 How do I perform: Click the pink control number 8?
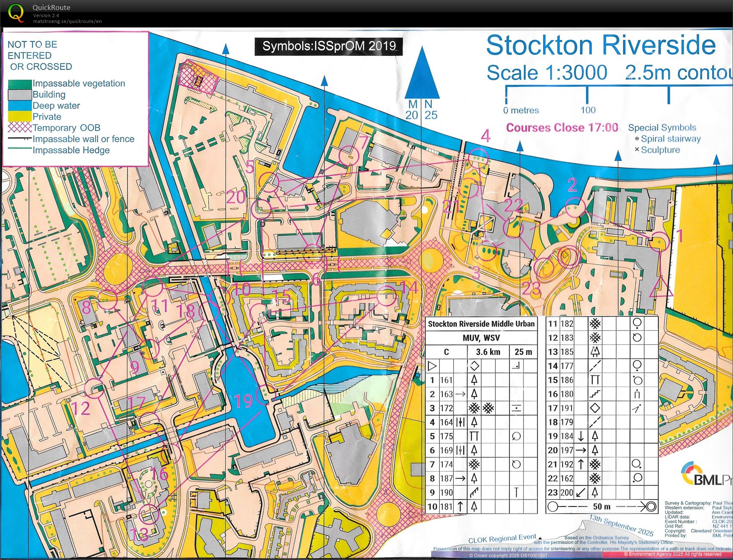tap(86, 308)
